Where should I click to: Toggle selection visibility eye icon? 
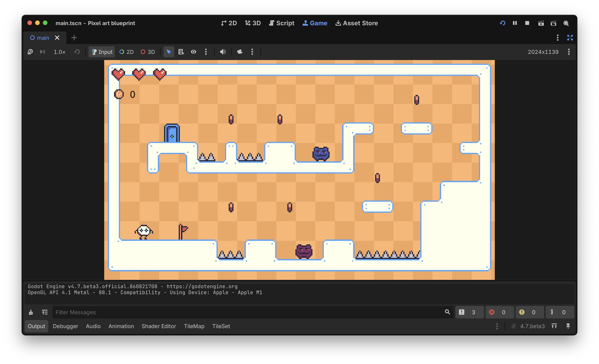click(x=194, y=52)
